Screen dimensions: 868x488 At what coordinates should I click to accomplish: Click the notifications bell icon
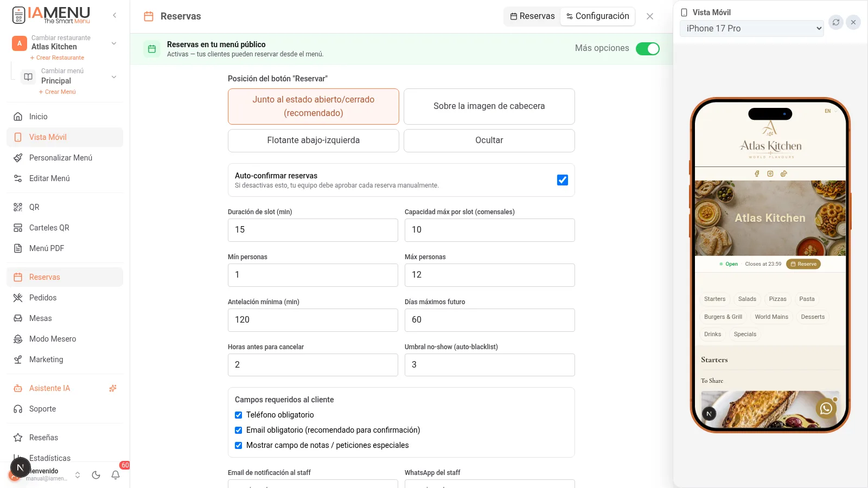coord(116,475)
